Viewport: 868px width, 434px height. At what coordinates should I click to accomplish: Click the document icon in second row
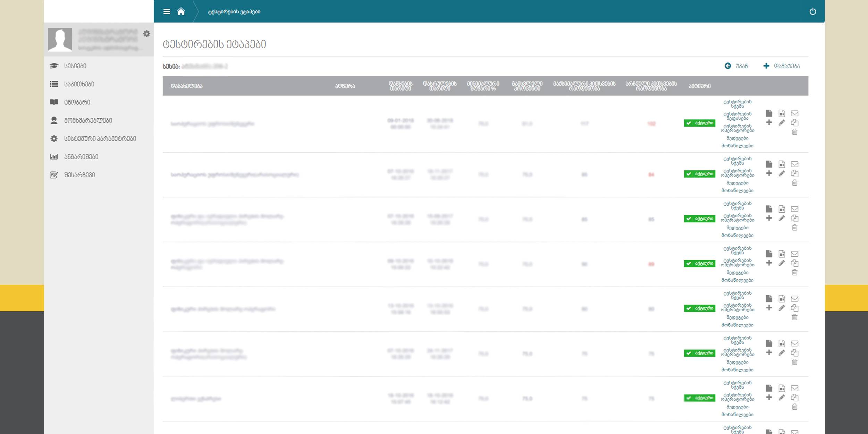(769, 164)
